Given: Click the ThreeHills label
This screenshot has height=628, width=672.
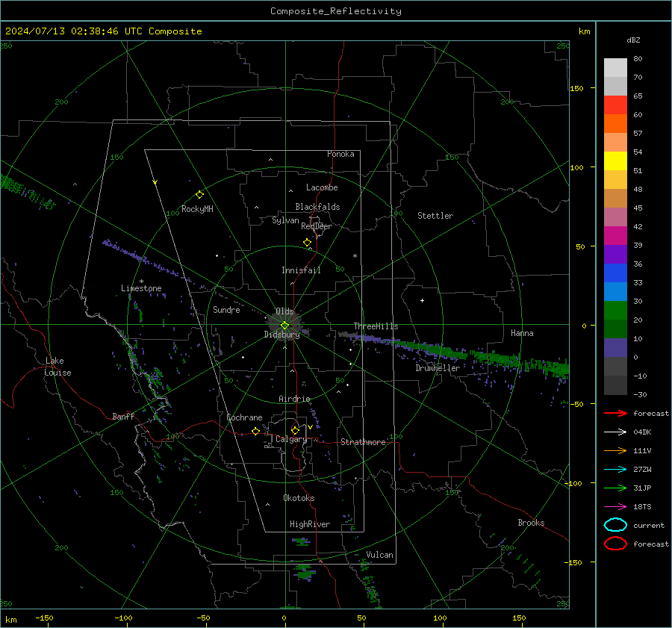Looking at the screenshot, I should tap(376, 326).
